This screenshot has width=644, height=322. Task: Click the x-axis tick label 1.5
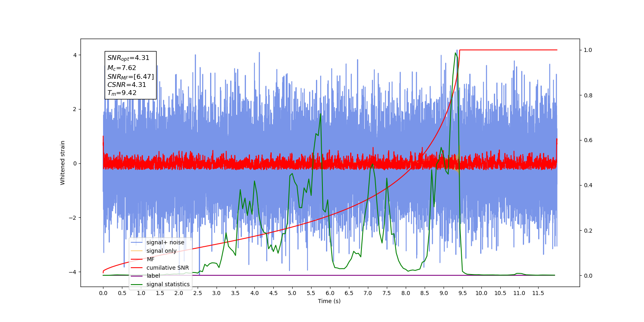(160, 293)
